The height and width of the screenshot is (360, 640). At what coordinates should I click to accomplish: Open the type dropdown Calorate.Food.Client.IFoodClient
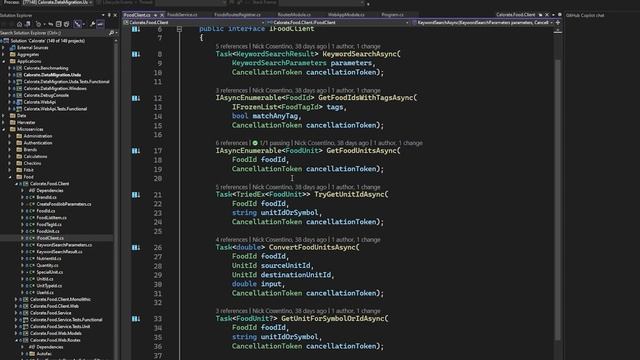[338, 22]
